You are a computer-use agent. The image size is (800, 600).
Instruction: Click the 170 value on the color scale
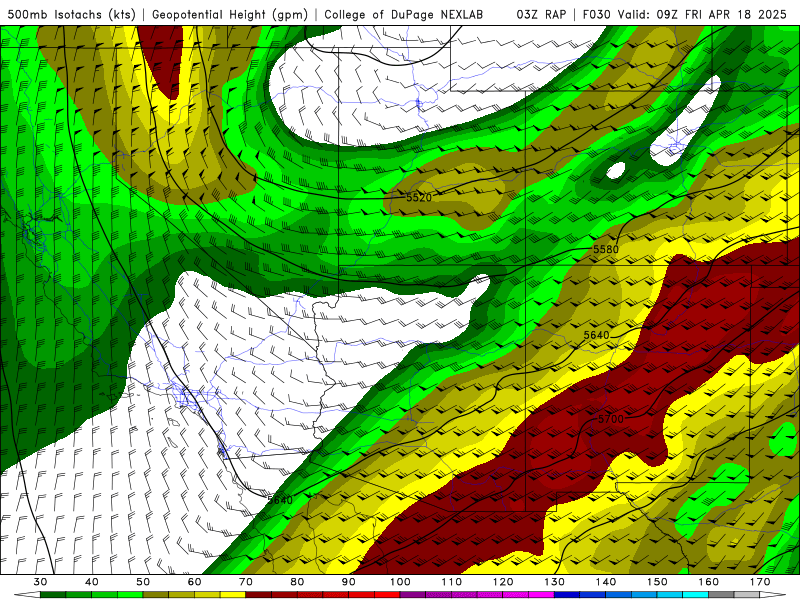(x=760, y=582)
